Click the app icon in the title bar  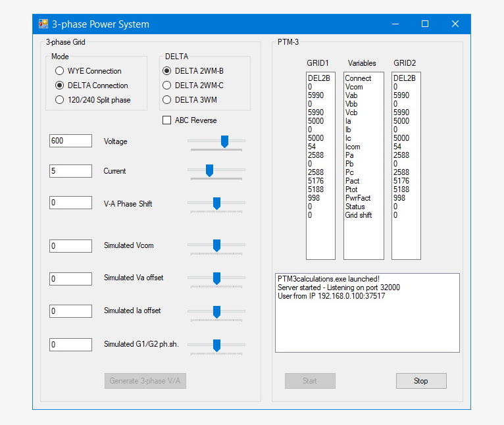43,24
